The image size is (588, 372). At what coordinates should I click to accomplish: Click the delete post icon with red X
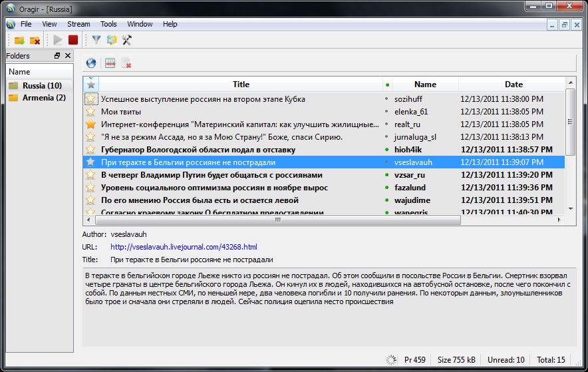[x=126, y=63]
